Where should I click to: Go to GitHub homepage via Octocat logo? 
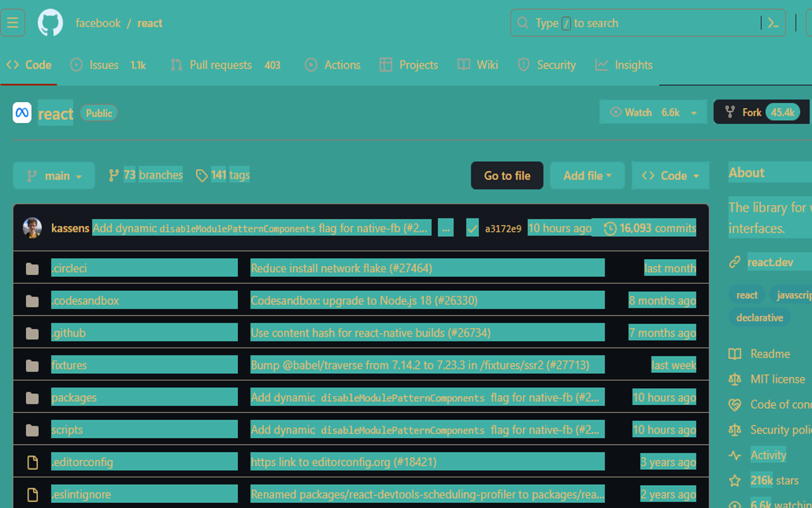[50, 23]
